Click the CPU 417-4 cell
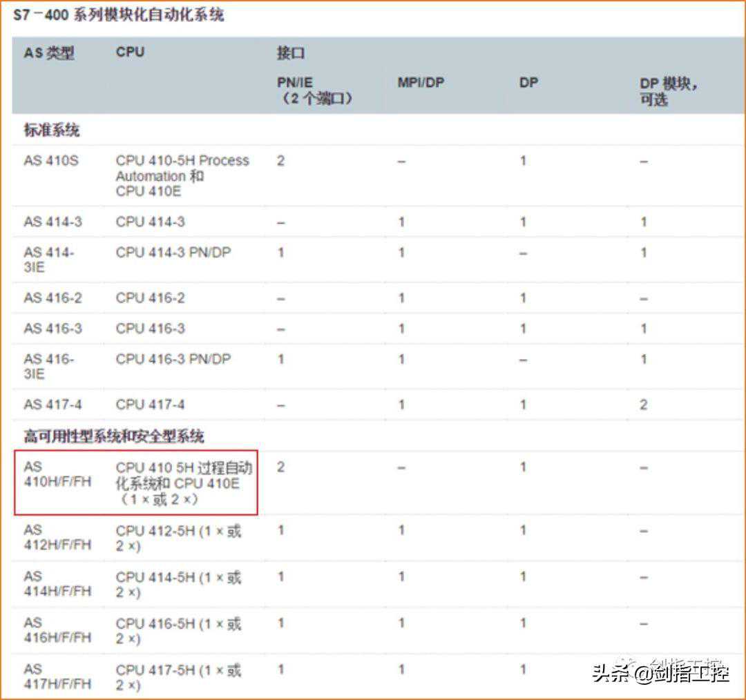Image resolution: width=746 pixels, height=700 pixels. pos(150,405)
